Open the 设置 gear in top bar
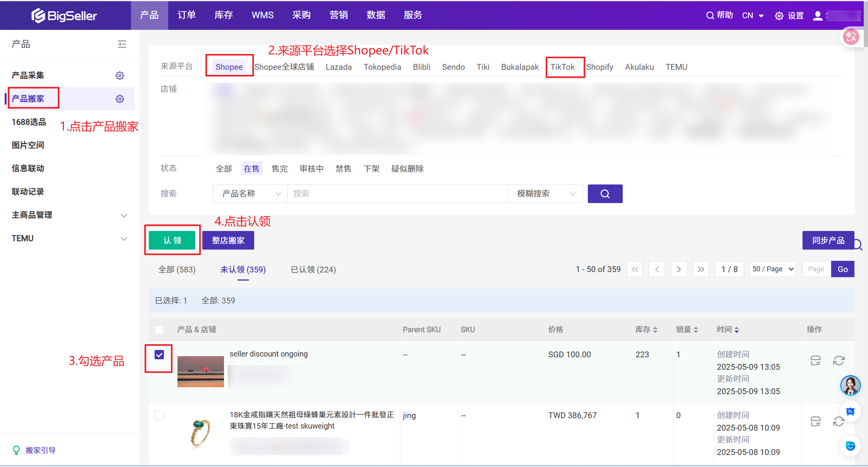 779,16
